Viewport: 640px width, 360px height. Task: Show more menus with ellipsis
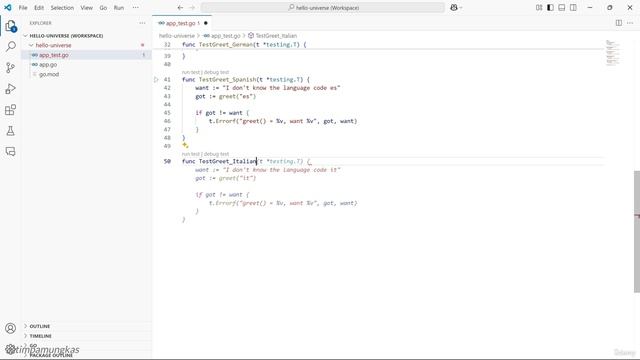(x=136, y=7)
